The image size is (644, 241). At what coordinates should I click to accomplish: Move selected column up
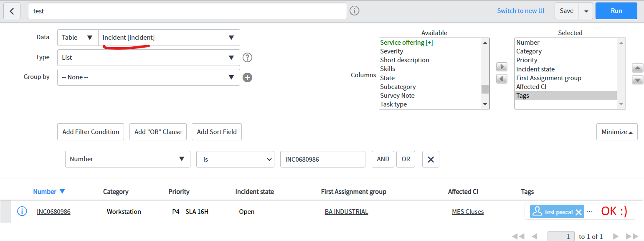pos(637,68)
